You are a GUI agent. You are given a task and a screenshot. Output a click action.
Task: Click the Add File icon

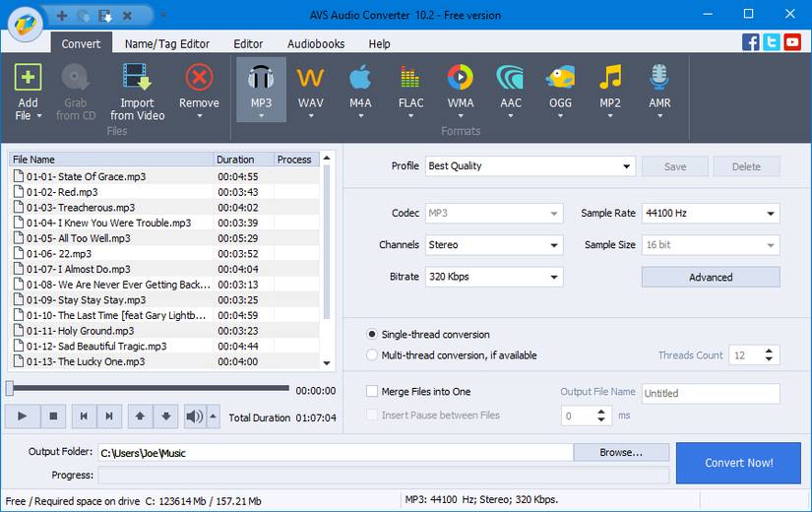[x=28, y=78]
